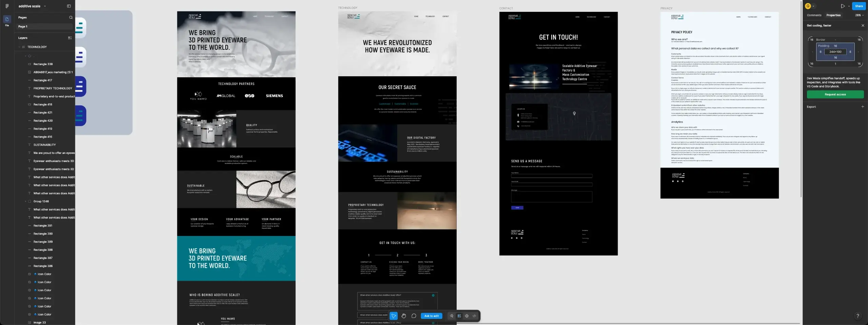868x325 pixels.
Task: Click the 344×100 size box in box model
Action: [x=835, y=52]
